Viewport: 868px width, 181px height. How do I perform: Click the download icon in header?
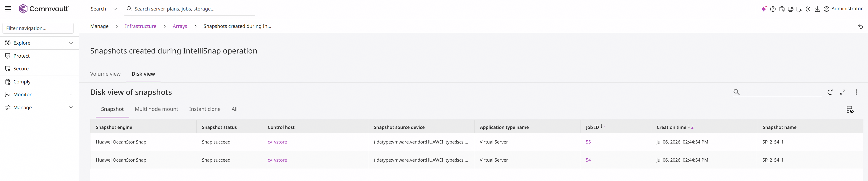coord(818,9)
